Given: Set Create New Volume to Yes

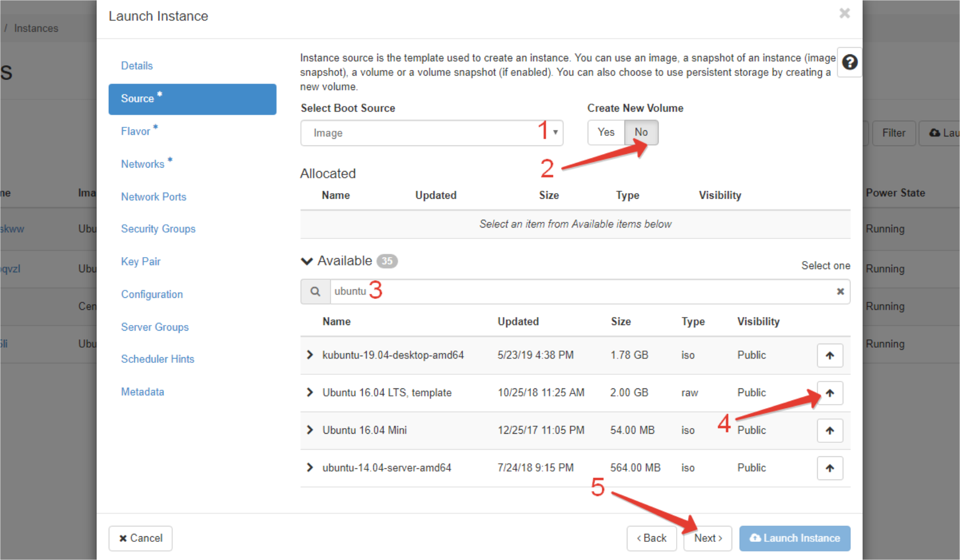Looking at the screenshot, I should 605,132.
